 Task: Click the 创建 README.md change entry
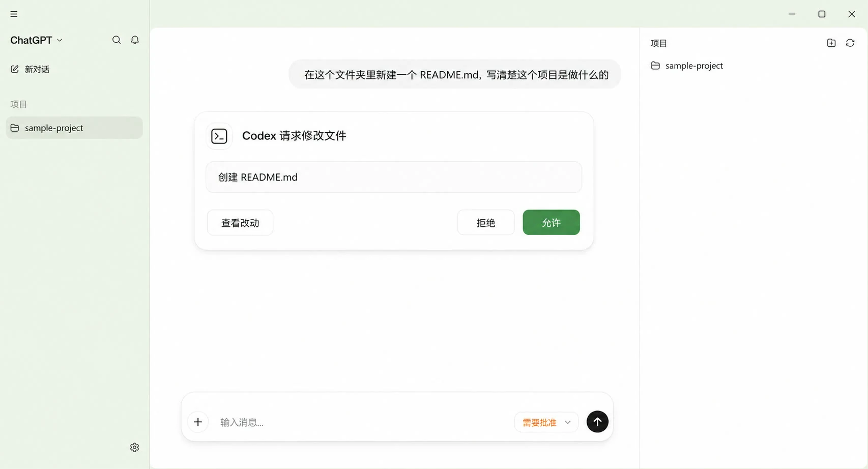tap(393, 177)
